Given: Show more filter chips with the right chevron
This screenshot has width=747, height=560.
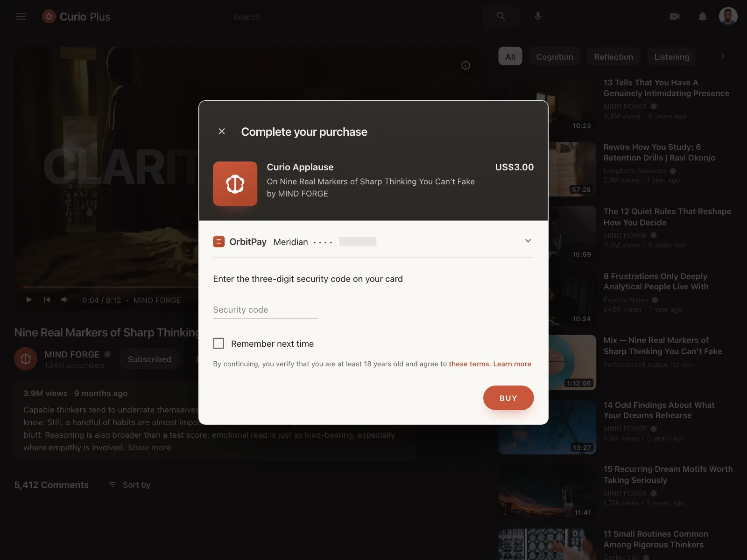Looking at the screenshot, I should tap(723, 56).
